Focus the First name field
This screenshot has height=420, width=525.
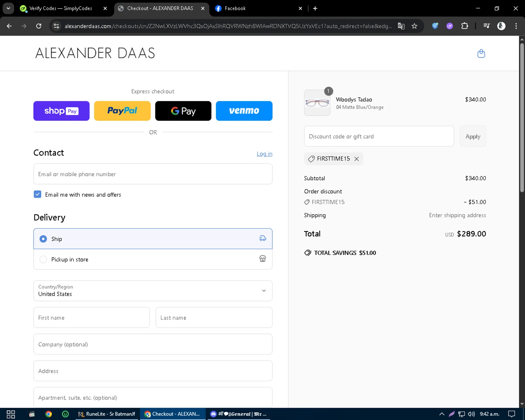click(91, 317)
